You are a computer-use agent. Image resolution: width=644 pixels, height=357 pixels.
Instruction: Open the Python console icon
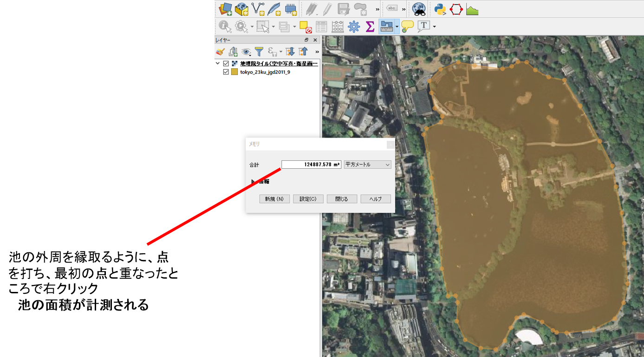tap(440, 9)
